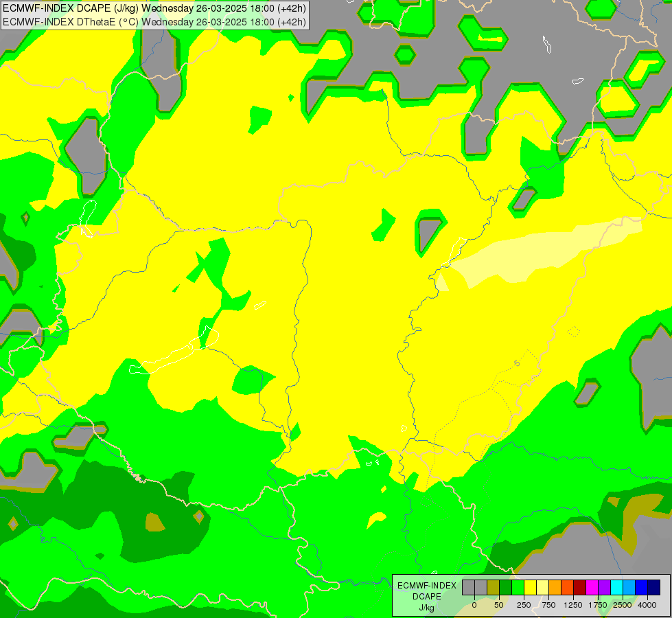
Task: Select the magenta legend swatch
Action: (592, 588)
